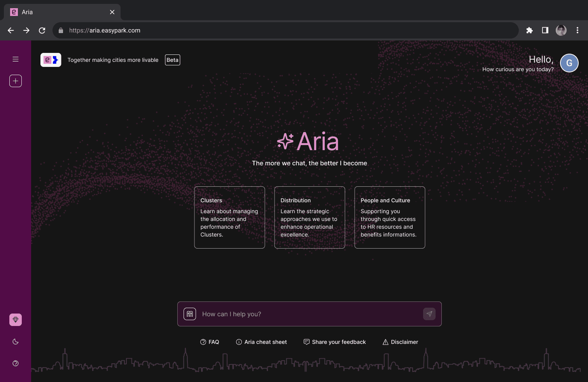Click the EasyPark logo
Screen dimensions: 588x382
(51, 60)
